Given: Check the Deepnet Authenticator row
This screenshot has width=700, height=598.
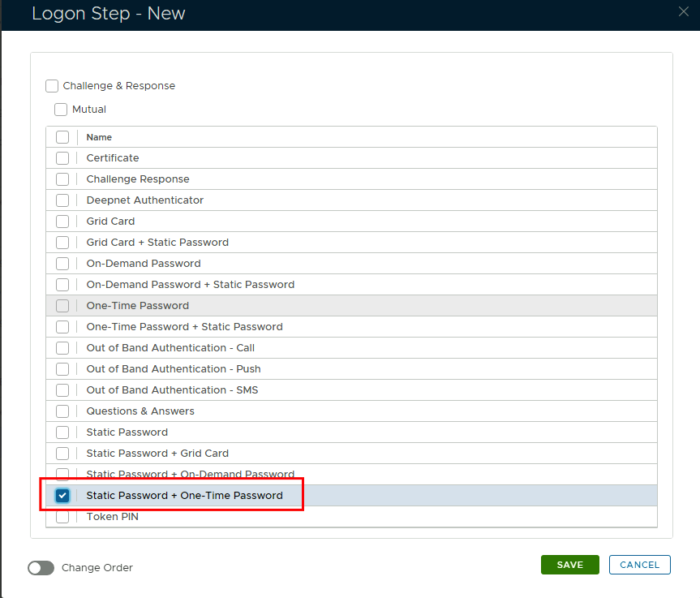Looking at the screenshot, I should pyautogui.click(x=62, y=200).
